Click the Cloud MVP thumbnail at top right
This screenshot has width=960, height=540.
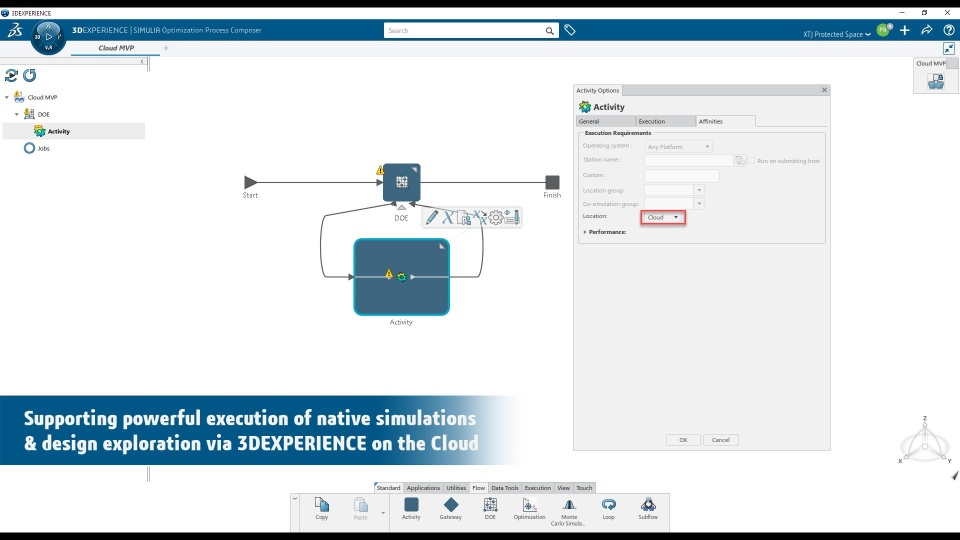tap(936, 81)
